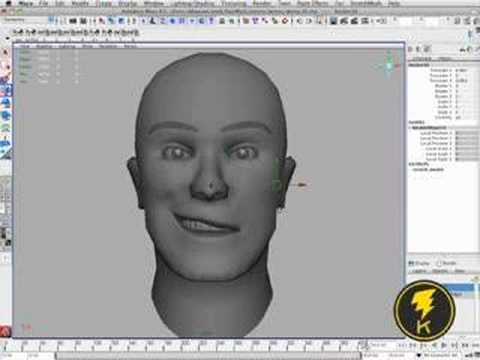Open the Apple menu

(9, 3)
